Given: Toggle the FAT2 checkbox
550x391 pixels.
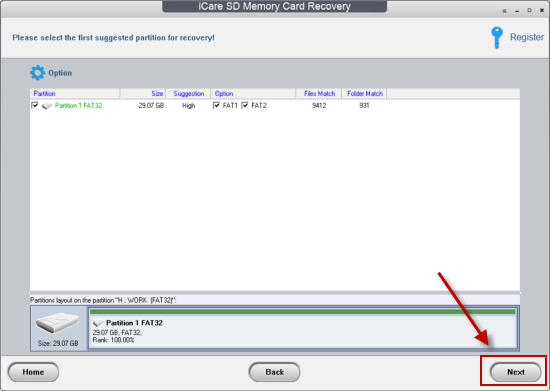Looking at the screenshot, I should point(245,105).
